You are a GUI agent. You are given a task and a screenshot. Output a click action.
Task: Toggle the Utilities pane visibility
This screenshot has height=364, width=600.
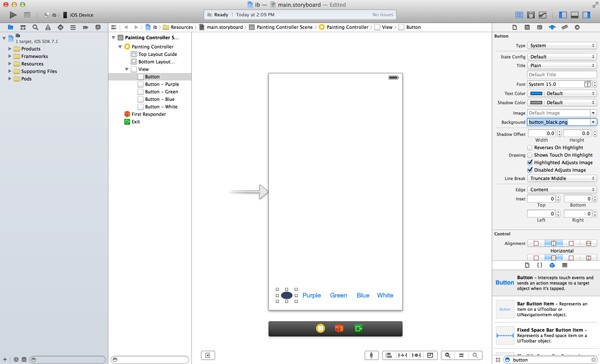coord(586,15)
